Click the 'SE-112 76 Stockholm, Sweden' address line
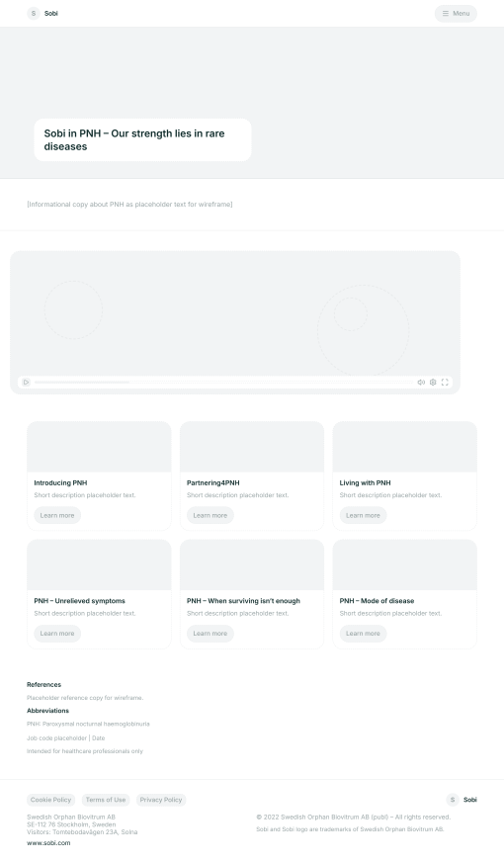This screenshot has width=504, height=862. tap(71, 824)
